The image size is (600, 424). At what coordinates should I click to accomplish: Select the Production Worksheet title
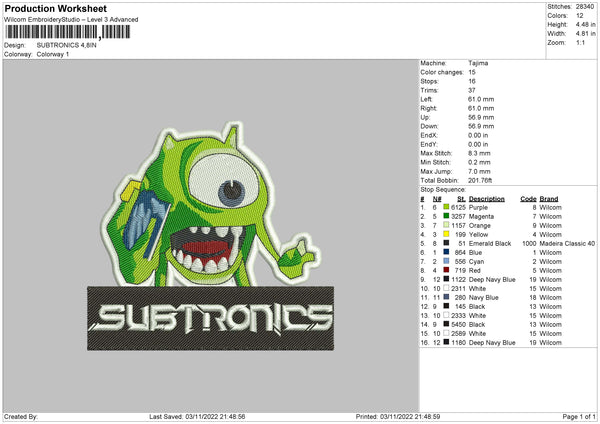click(55, 8)
